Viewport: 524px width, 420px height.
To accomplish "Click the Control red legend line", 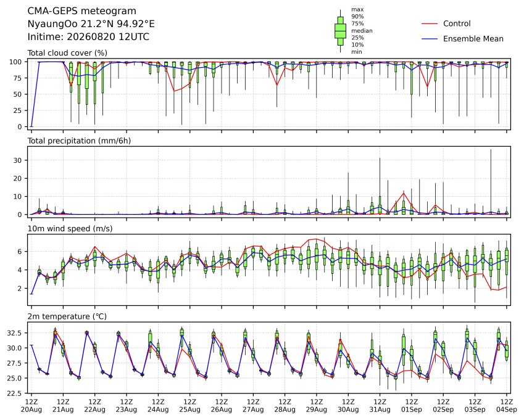I will pyautogui.click(x=430, y=23).
